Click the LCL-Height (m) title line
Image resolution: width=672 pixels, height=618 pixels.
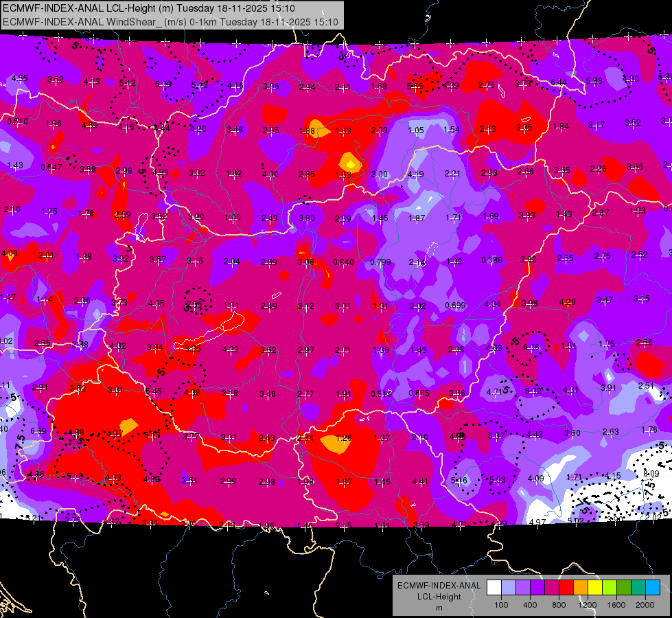(149, 8)
